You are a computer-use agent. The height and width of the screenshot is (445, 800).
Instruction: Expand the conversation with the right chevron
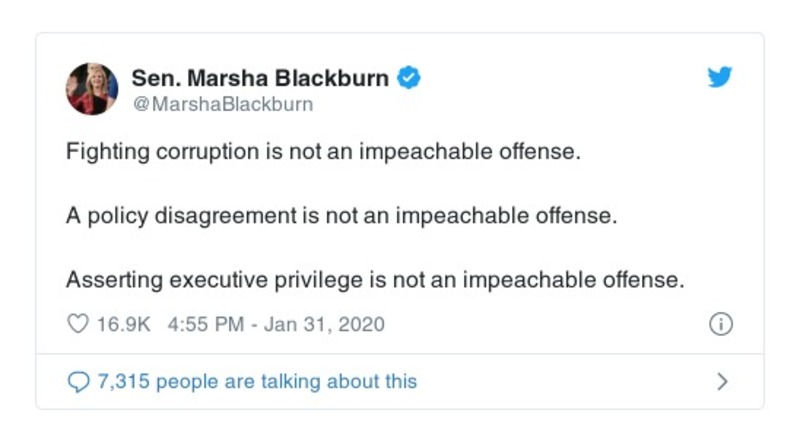pyautogui.click(x=723, y=381)
